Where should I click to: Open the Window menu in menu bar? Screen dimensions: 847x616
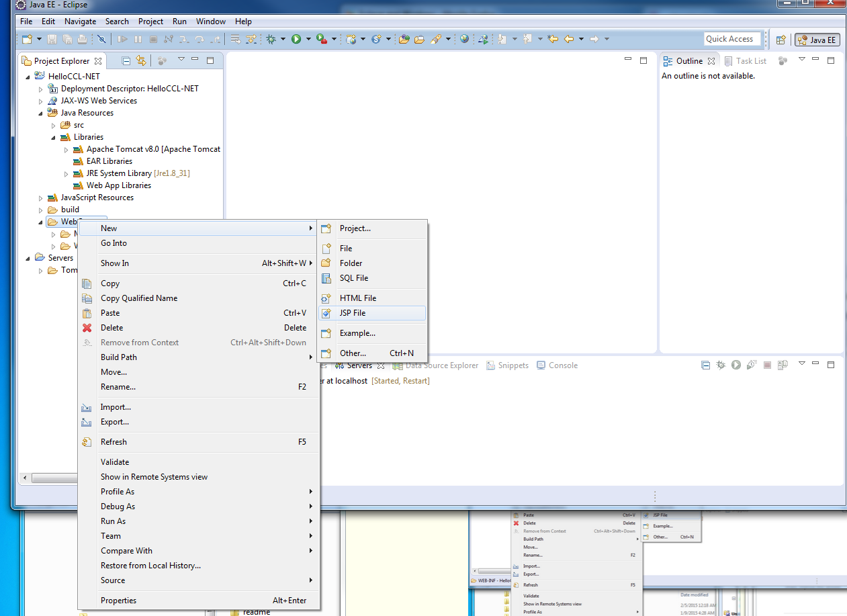(210, 21)
